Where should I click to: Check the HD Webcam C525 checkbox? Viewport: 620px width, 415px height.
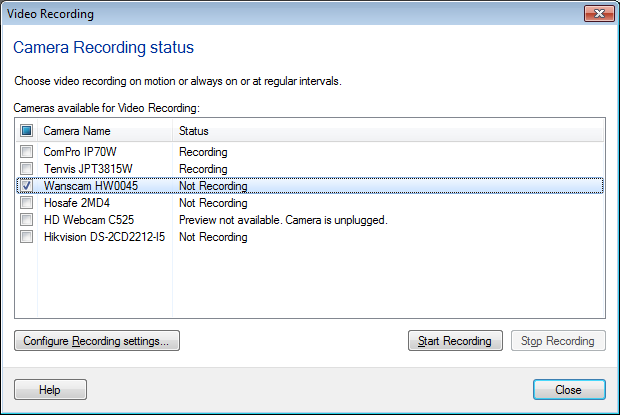[26, 220]
